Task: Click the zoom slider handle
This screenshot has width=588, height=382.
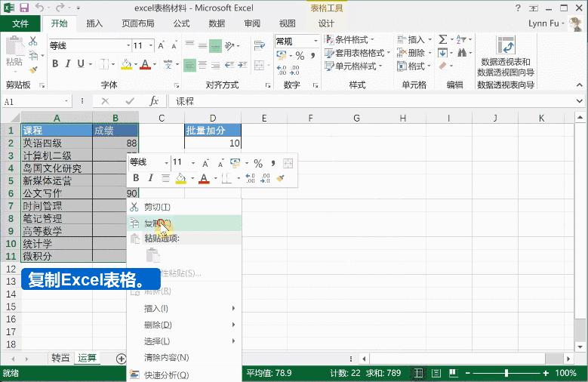Action: (506, 373)
